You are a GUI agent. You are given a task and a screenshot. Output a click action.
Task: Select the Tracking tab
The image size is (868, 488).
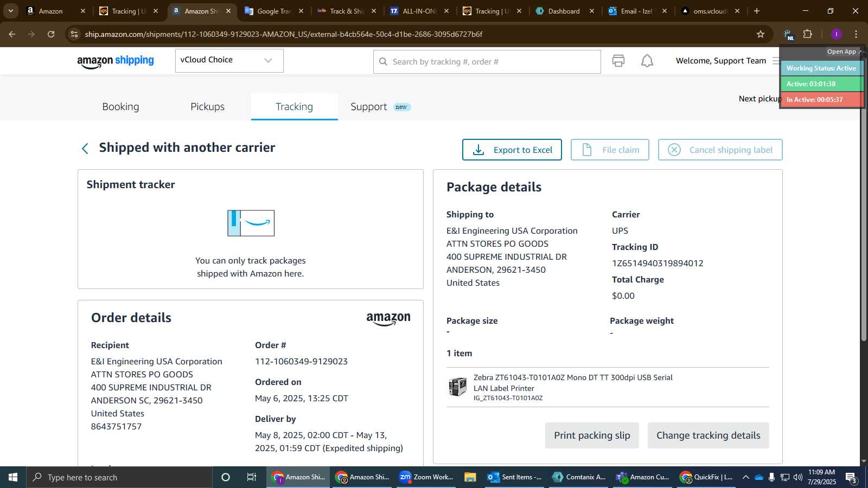coord(294,107)
